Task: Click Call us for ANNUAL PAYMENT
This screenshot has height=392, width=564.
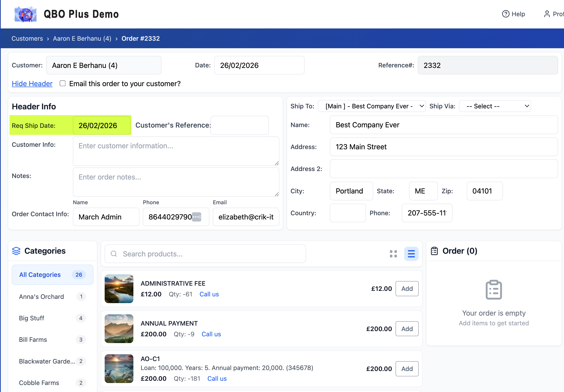Action: [x=211, y=334]
